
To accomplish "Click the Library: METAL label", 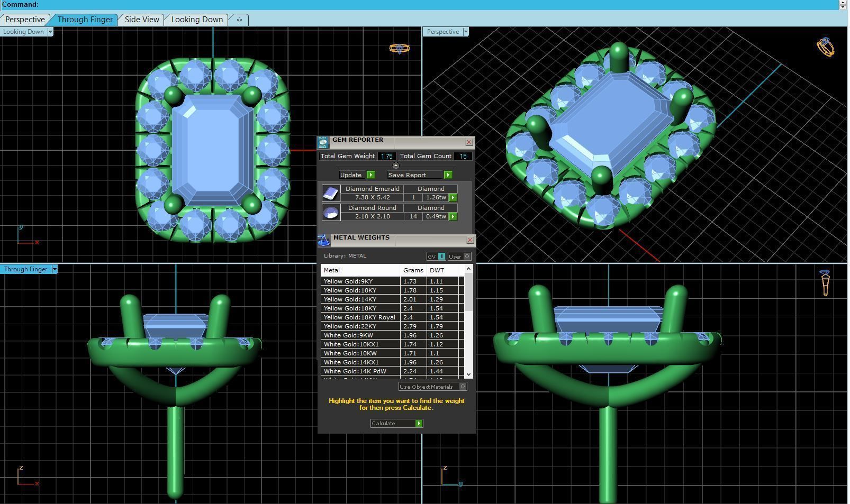I will click(345, 256).
